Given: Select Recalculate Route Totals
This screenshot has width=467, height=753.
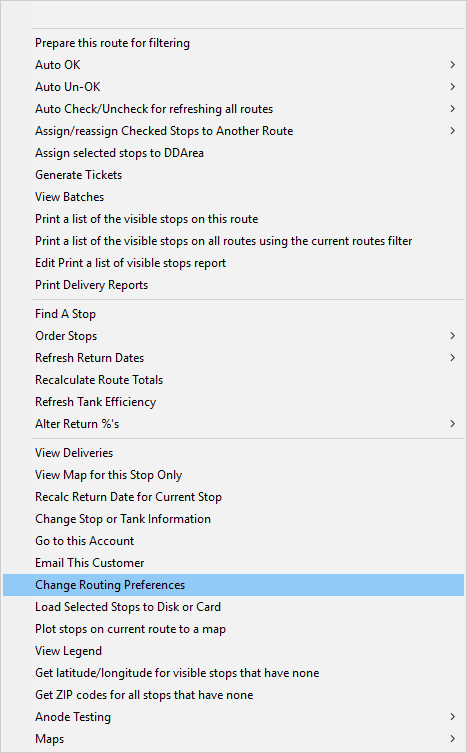Looking at the screenshot, I should point(234,380).
